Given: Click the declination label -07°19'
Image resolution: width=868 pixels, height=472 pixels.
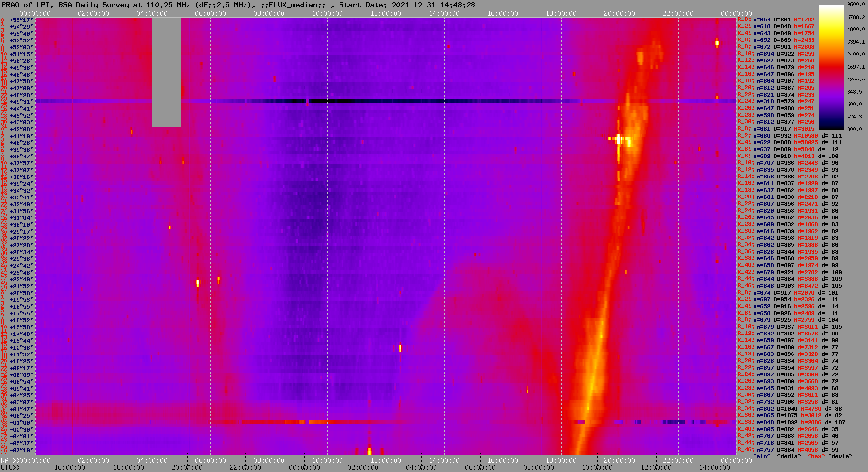Looking at the screenshot, I should click(x=20, y=450).
